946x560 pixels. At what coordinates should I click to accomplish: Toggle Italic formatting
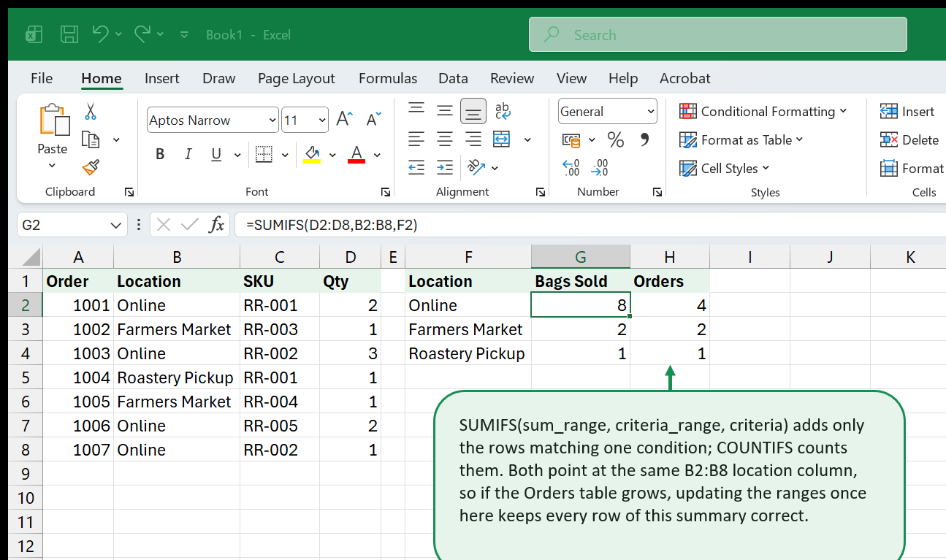click(188, 154)
